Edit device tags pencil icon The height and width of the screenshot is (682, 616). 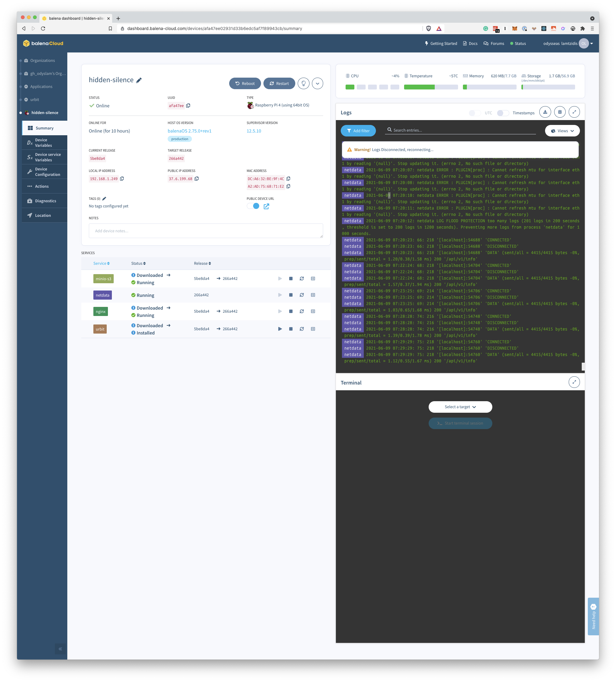(x=104, y=199)
